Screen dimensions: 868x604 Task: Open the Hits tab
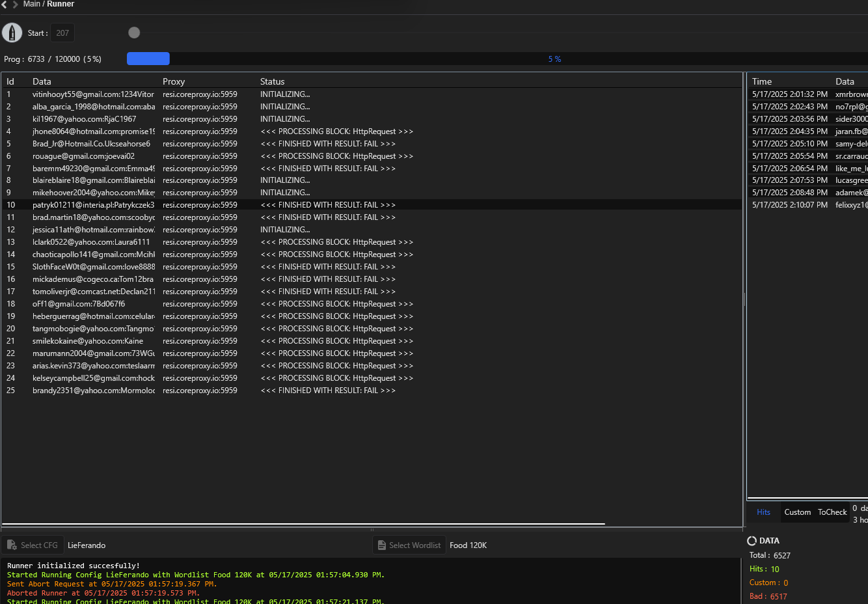(763, 512)
